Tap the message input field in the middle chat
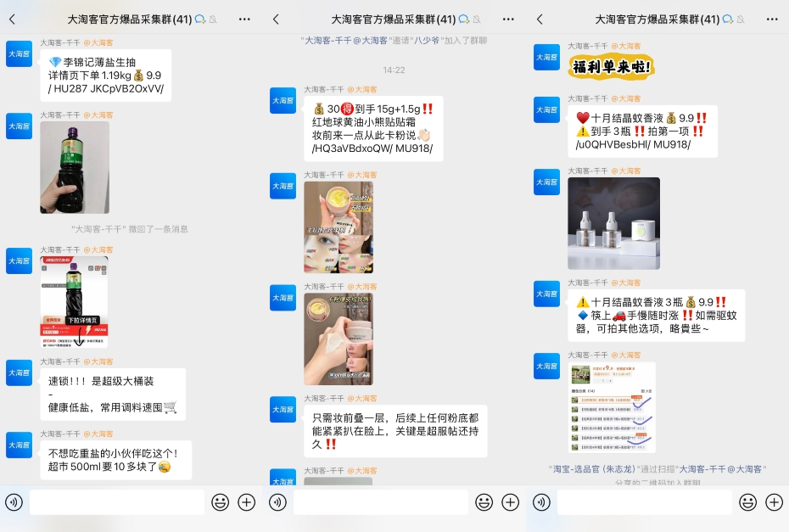 coord(380,502)
